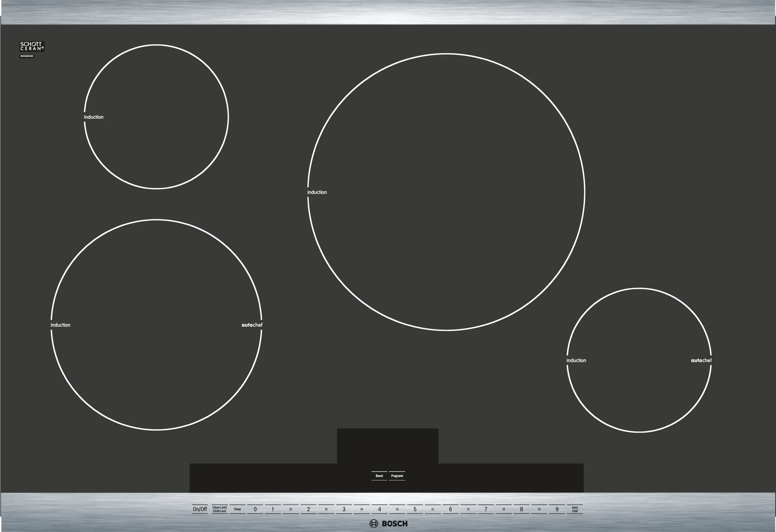
Task: Click autochef label on bottom-left zone
Action: [x=252, y=325]
